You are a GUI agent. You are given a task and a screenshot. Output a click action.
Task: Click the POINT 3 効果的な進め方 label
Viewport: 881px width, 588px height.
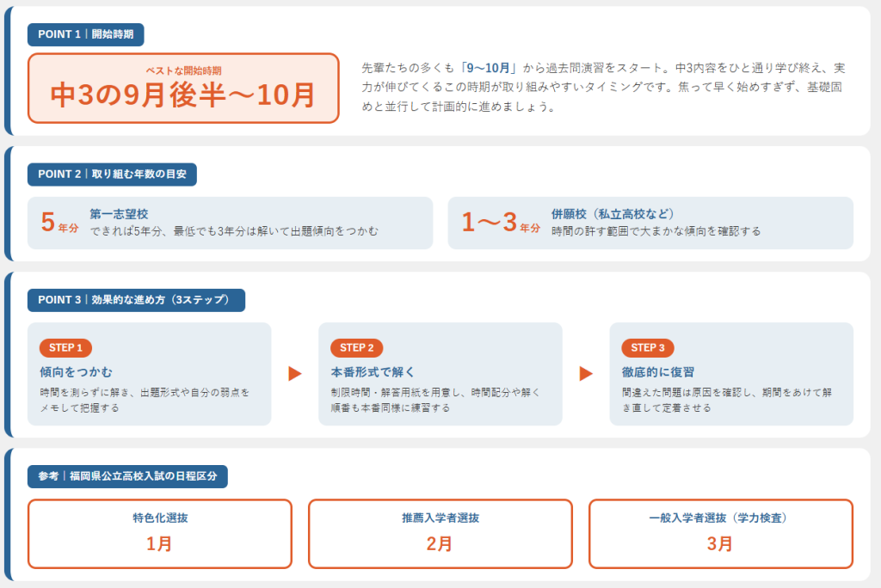point(136,300)
